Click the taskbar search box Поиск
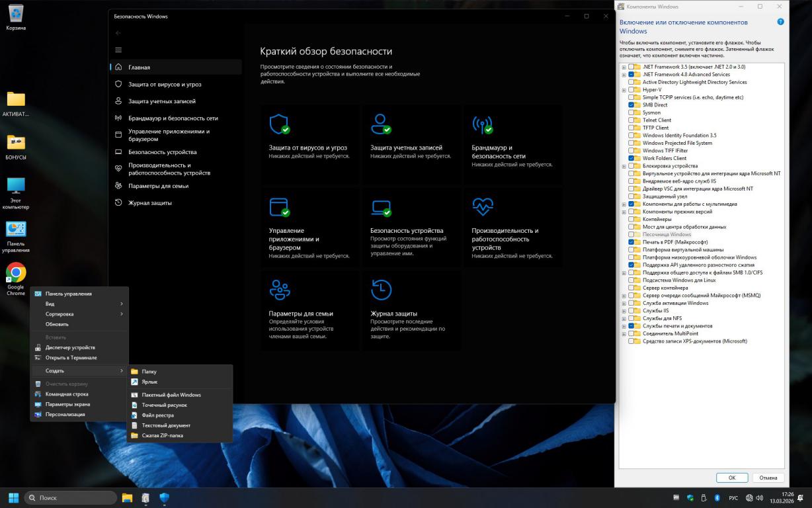The image size is (812, 508). tap(71, 497)
